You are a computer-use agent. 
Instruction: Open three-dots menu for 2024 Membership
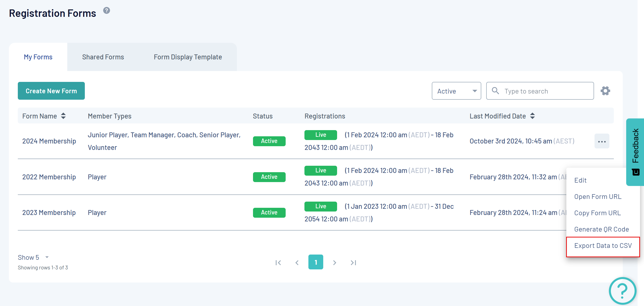602,141
